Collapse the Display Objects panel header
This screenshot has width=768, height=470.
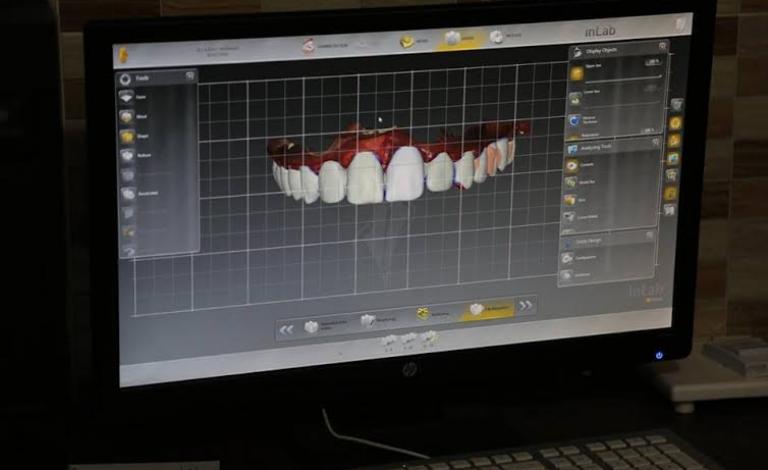coord(662,46)
